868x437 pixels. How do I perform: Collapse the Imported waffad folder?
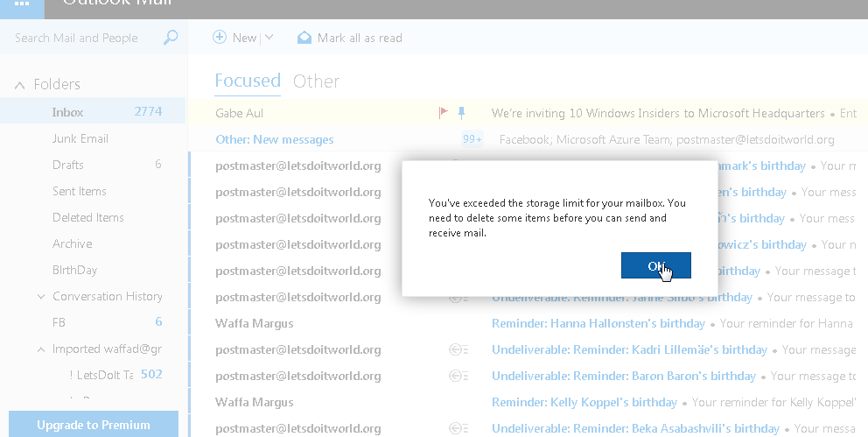41,349
